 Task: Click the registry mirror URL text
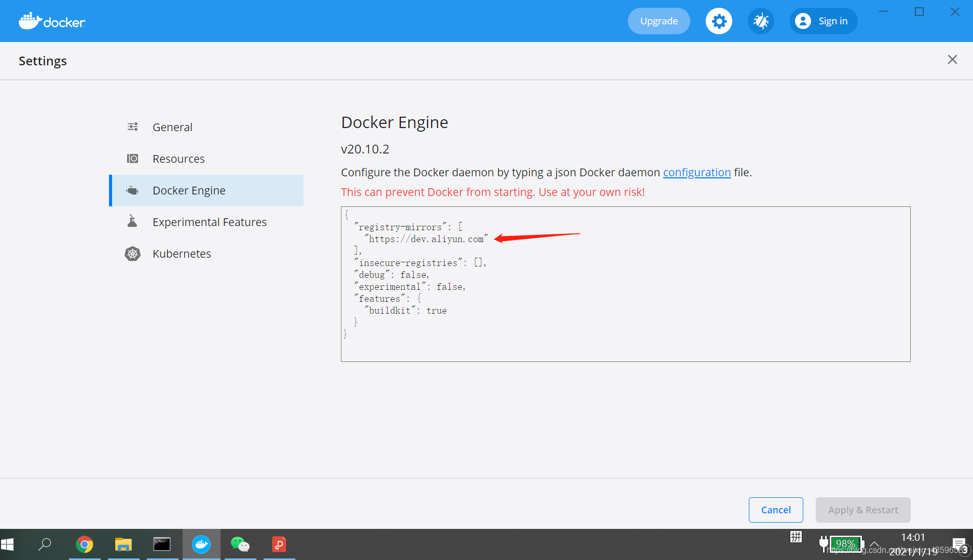[x=426, y=239]
